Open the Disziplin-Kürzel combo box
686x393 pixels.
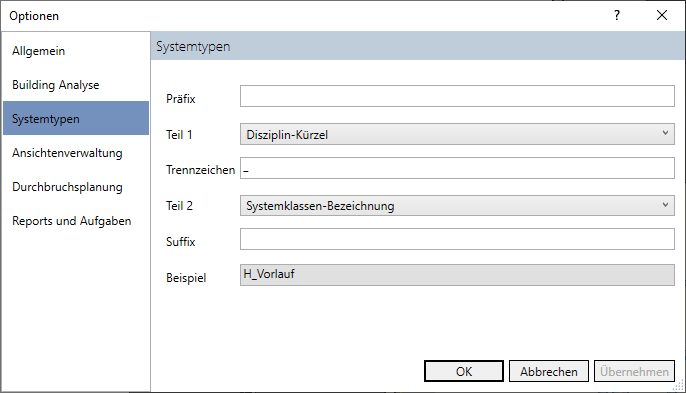tap(457, 134)
